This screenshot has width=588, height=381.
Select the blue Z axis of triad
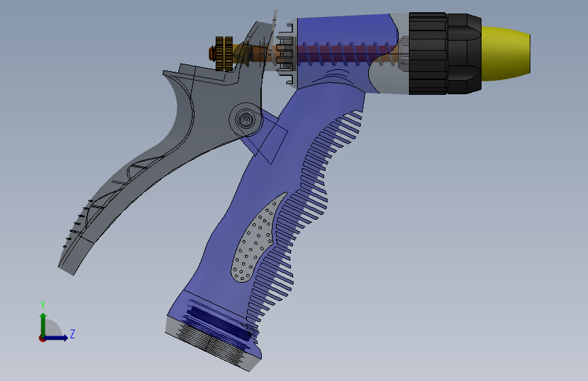[56, 338]
